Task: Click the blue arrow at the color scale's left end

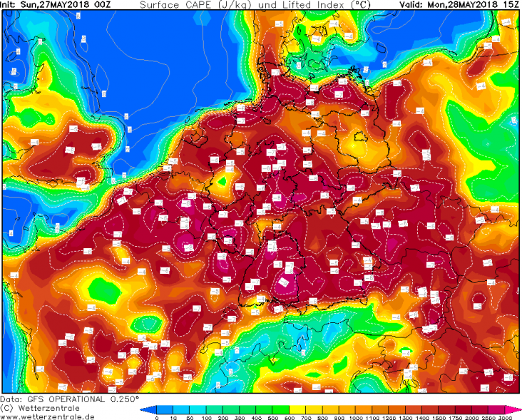Action: [147, 410]
